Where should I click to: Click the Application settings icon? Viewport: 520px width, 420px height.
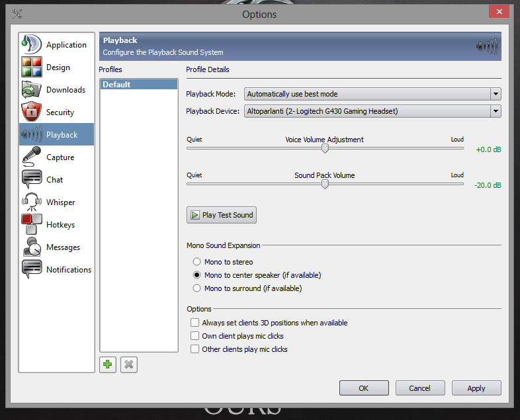32,45
